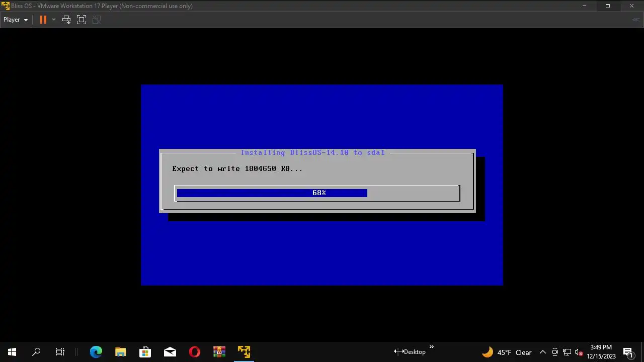Expand the Desktop toolbar chevron

pyautogui.click(x=431, y=346)
